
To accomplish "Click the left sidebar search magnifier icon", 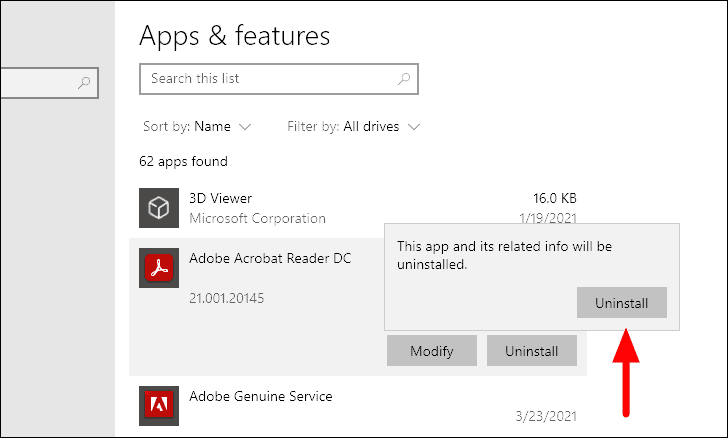I will pyautogui.click(x=84, y=83).
